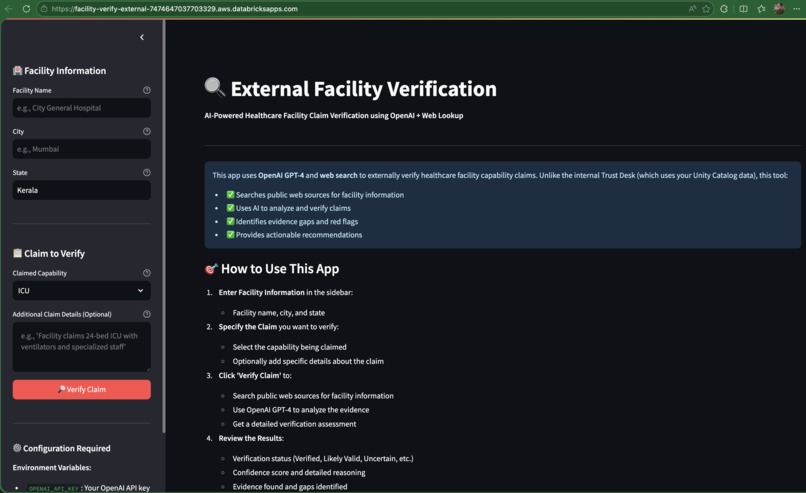The width and height of the screenshot is (806, 493).
Task: Open browser settings and more menu
Action: pos(796,9)
